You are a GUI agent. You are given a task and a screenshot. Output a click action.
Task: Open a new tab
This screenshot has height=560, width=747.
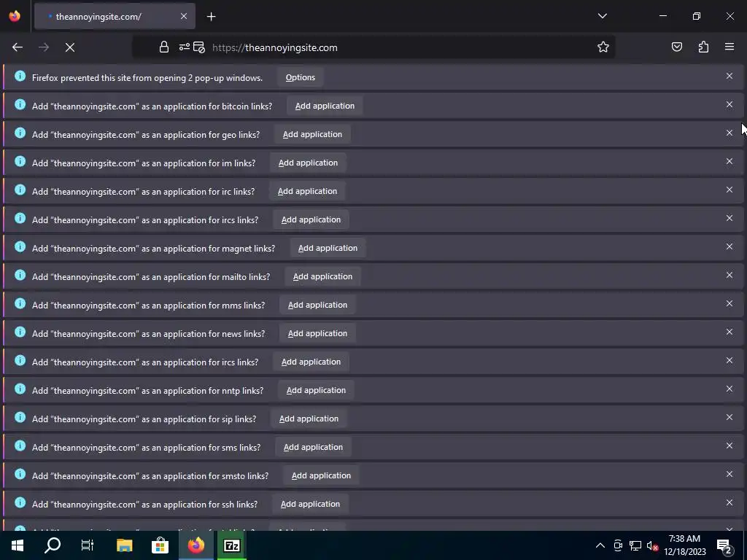coord(211,17)
